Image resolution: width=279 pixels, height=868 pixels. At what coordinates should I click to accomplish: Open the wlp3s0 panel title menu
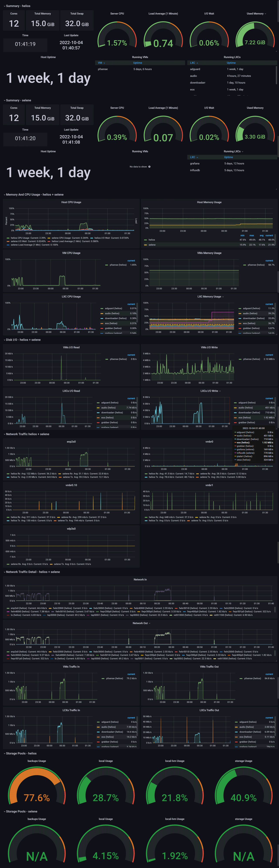[71, 529]
